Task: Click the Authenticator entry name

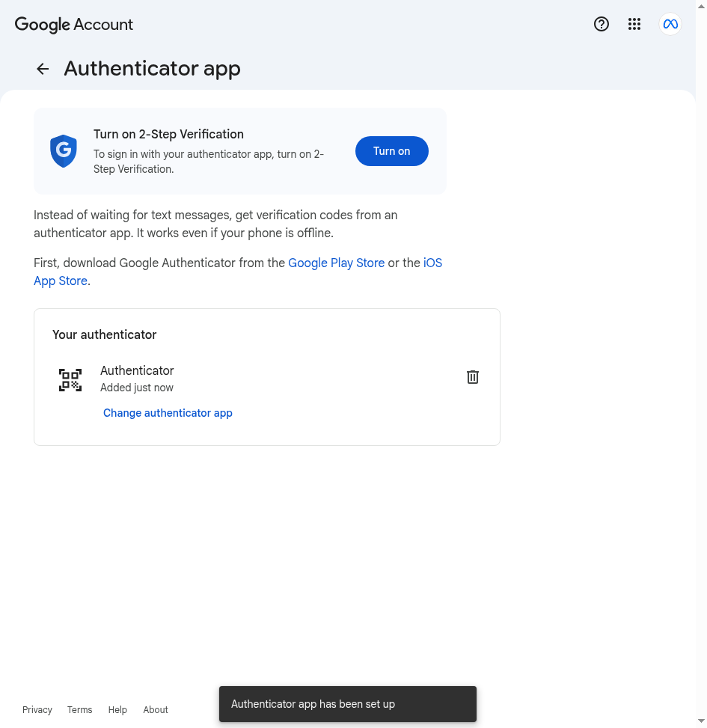Action: pos(137,370)
